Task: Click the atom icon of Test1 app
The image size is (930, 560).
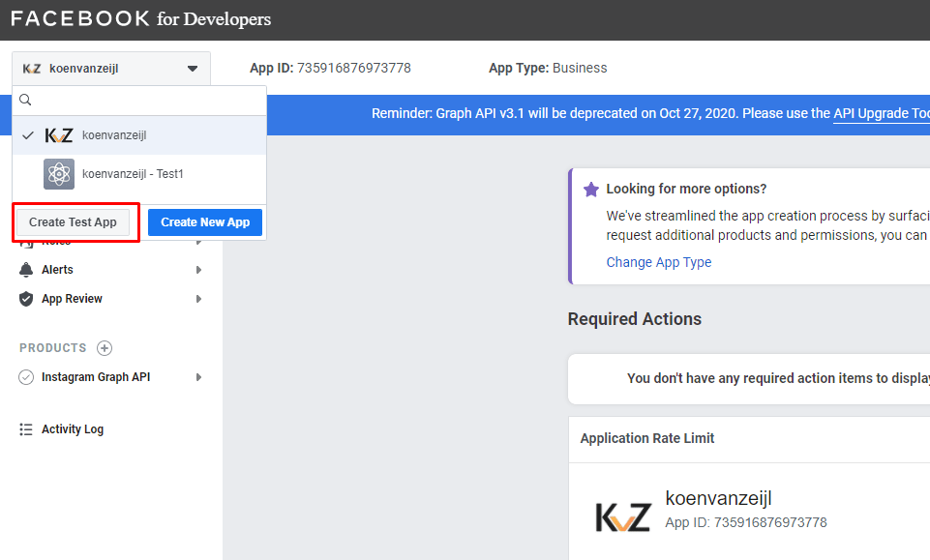Action: click(x=59, y=174)
